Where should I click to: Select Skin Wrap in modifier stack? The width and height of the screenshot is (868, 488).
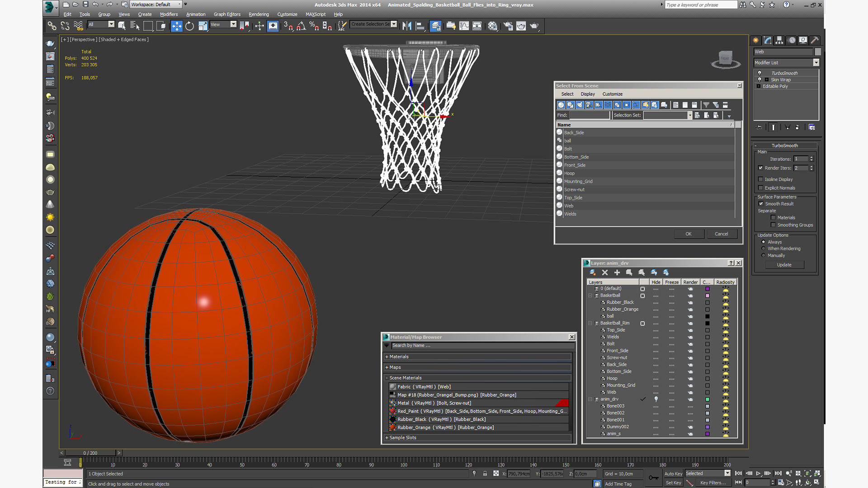point(781,80)
